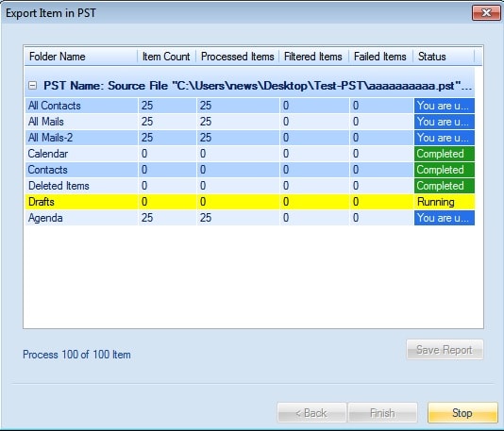
Task: Sort by Item Count column header
Action: [166, 57]
